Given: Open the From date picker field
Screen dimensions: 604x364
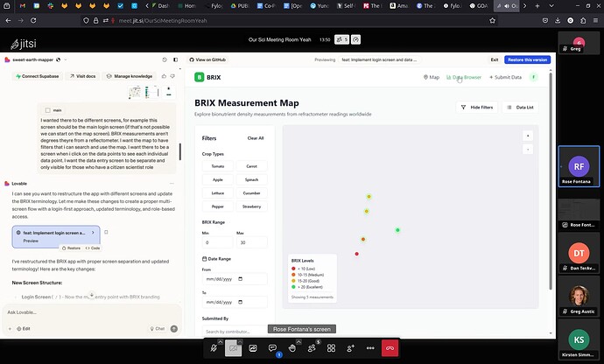Looking at the screenshot, I should coord(235,279).
